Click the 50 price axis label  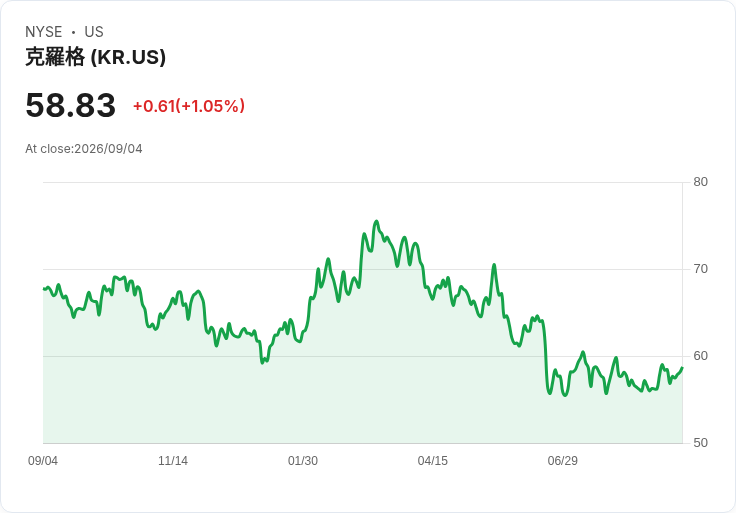pos(700,443)
